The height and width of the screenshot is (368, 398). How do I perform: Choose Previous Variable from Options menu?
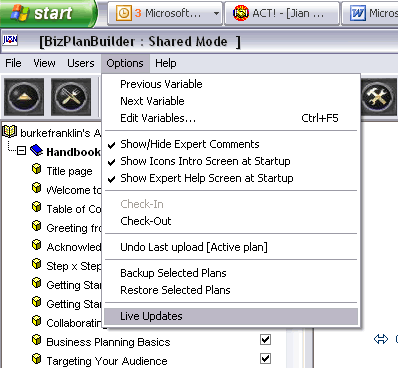pyautogui.click(x=231, y=84)
